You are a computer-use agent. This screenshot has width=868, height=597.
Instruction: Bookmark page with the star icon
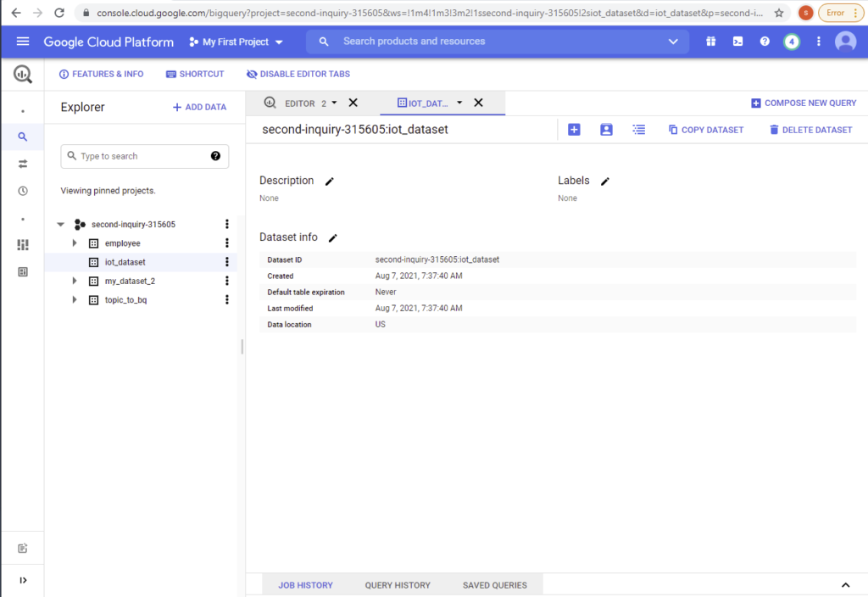tap(779, 13)
